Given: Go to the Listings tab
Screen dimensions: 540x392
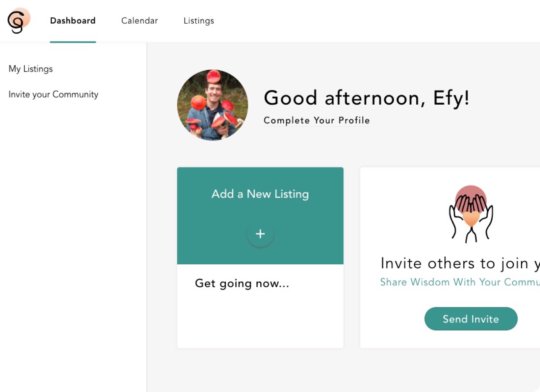Looking at the screenshot, I should pos(199,21).
